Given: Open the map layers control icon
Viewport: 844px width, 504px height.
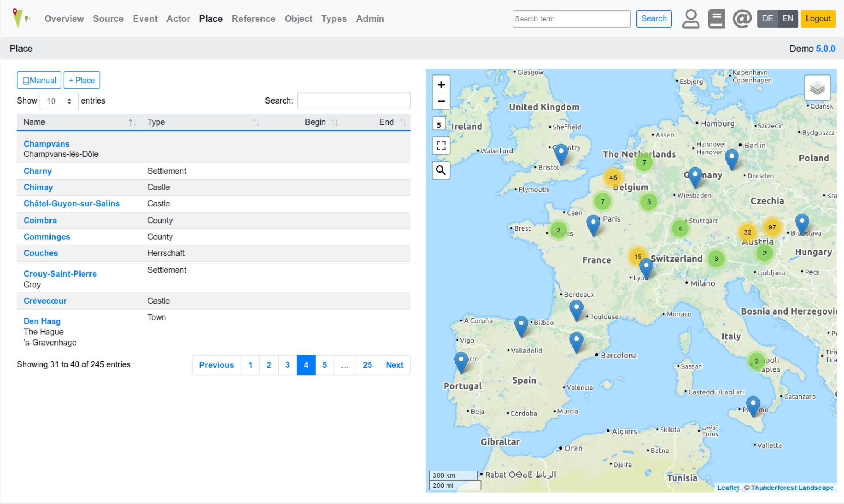Looking at the screenshot, I should pos(817,88).
